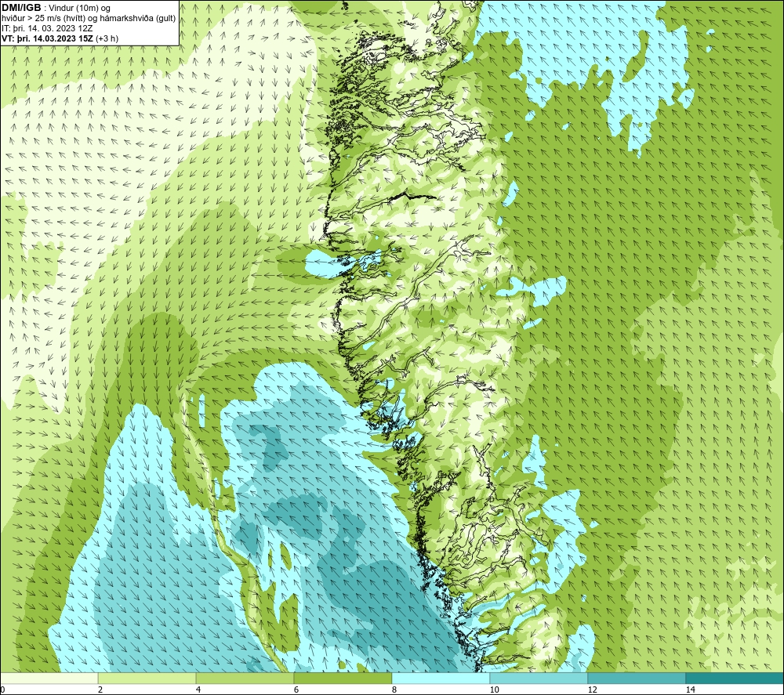Click the "DMI/IGB" title text
Image resolution: width=784 pixels, height=695 pixels.
pyautogui.click(x=21, y=8)
